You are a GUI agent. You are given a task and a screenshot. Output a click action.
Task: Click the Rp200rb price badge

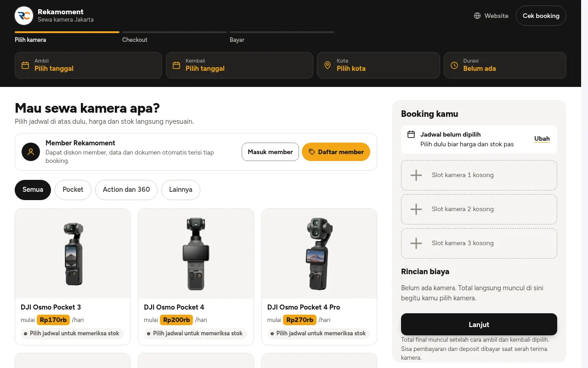pos(176,320)
